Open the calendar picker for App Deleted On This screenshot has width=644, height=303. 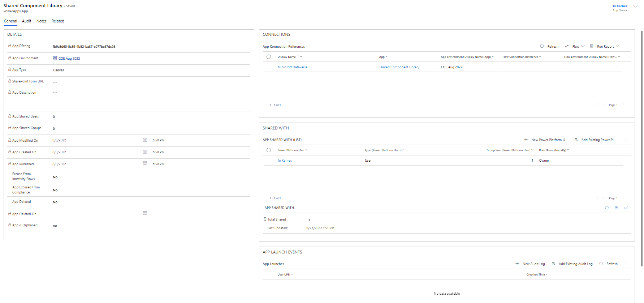pos(145,213)
